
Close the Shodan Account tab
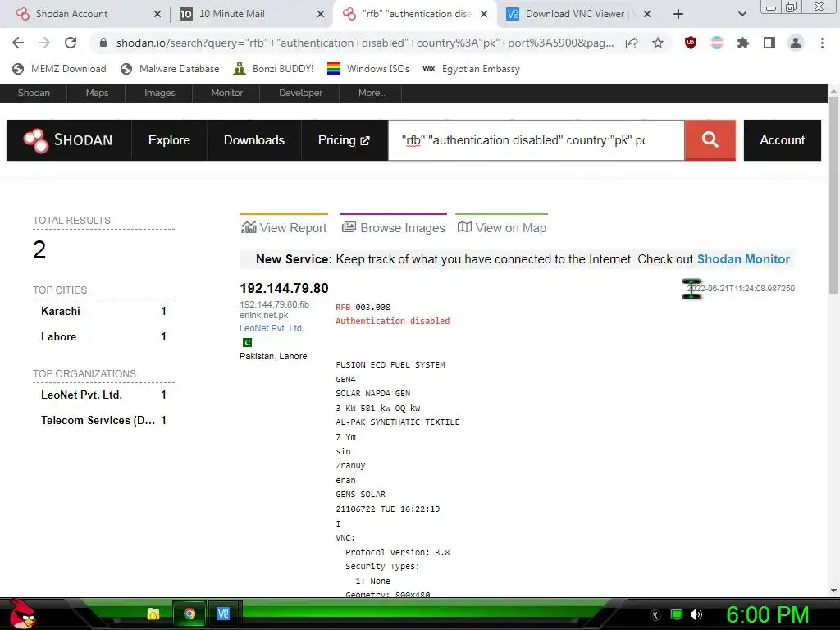157,14
